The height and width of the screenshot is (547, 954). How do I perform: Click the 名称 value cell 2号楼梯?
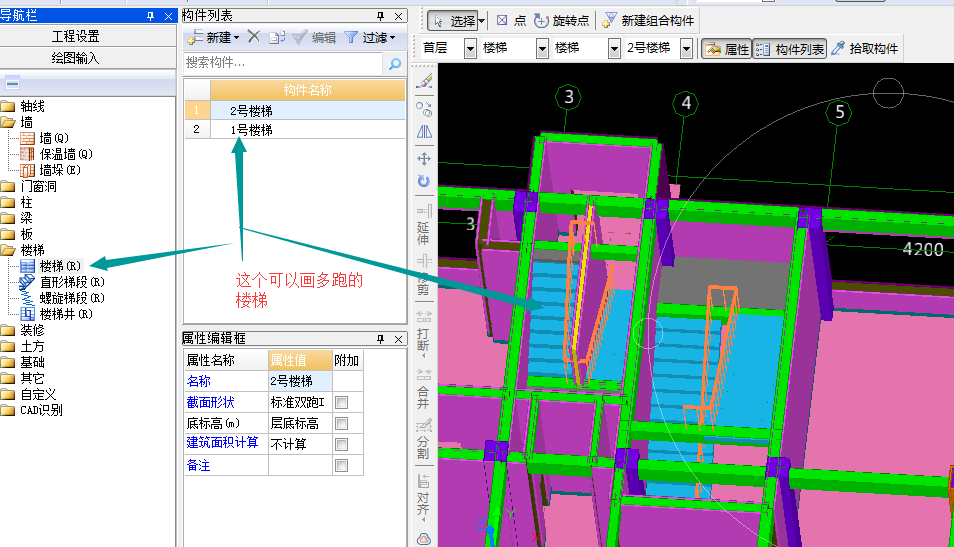click(300, 381)
